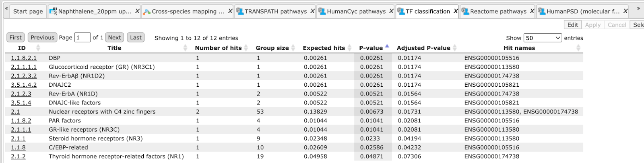644x163 pixels.
Task: Open the 1.1.8.2.1 DBP ID link
Action: [24, 58]
